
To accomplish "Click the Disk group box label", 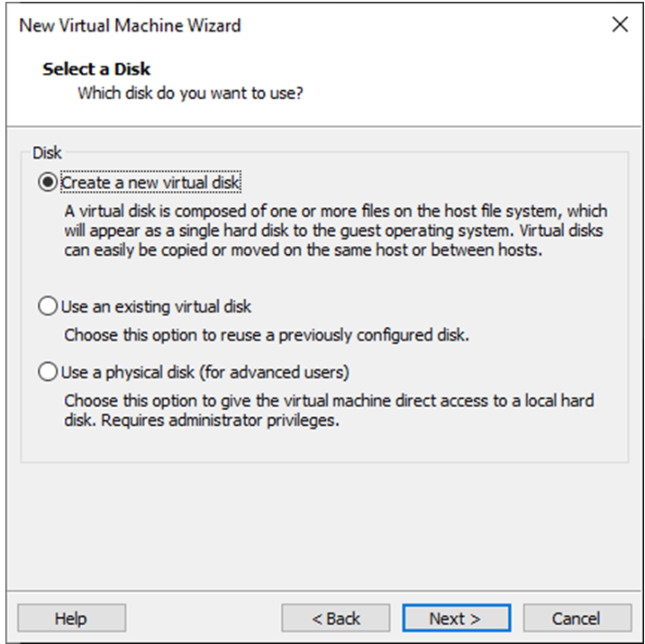I will pyautogui.click(x=46, y=154).
